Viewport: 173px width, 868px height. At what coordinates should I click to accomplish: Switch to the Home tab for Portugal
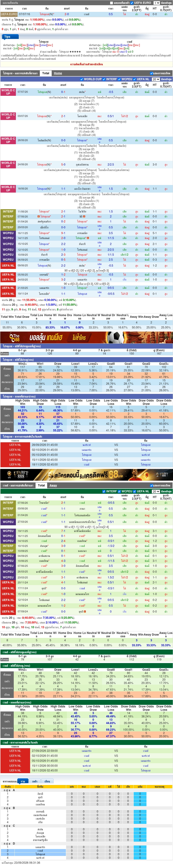coord(58,73)
